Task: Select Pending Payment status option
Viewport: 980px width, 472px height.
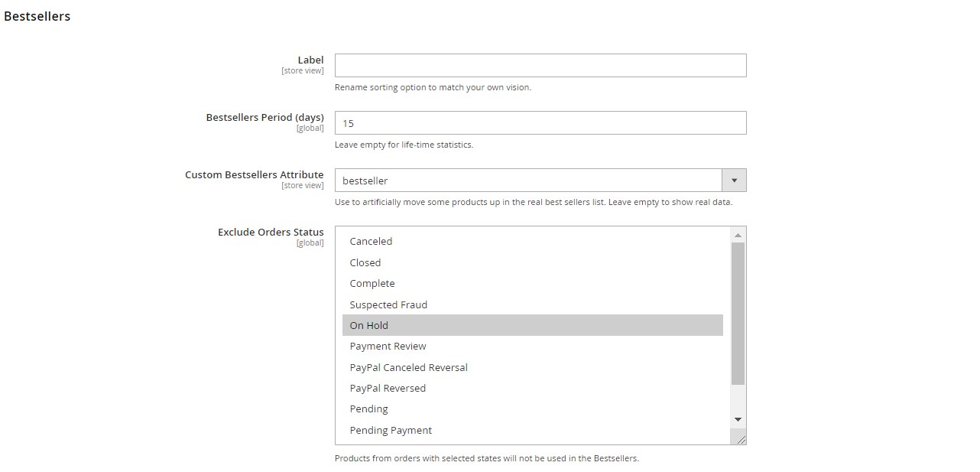Action: (x=391, y=430)
